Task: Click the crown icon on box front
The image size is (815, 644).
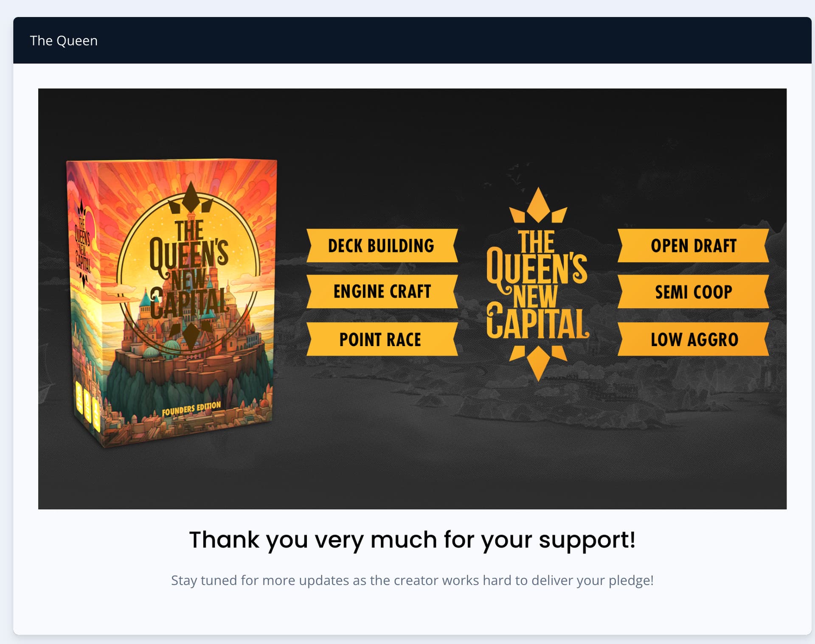Action: [191, 197]
